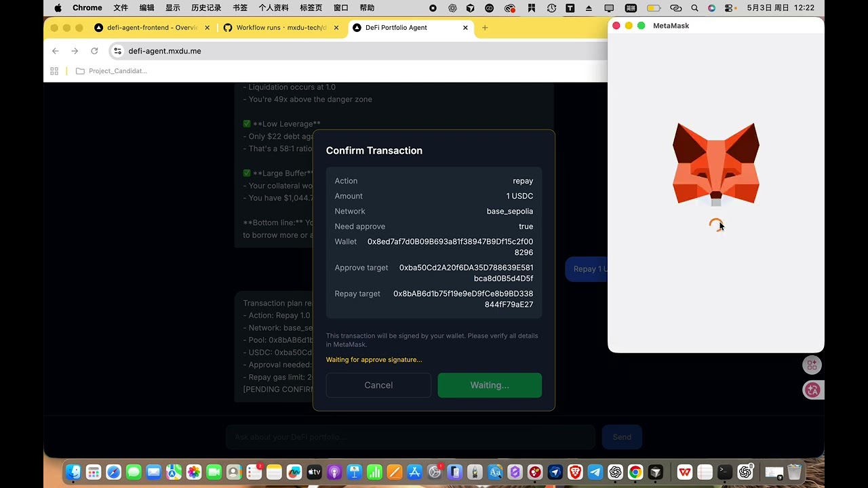Screen dimensions: 868x488
Task: Click the input method 简拼 icon
Action: pos(631,8)
